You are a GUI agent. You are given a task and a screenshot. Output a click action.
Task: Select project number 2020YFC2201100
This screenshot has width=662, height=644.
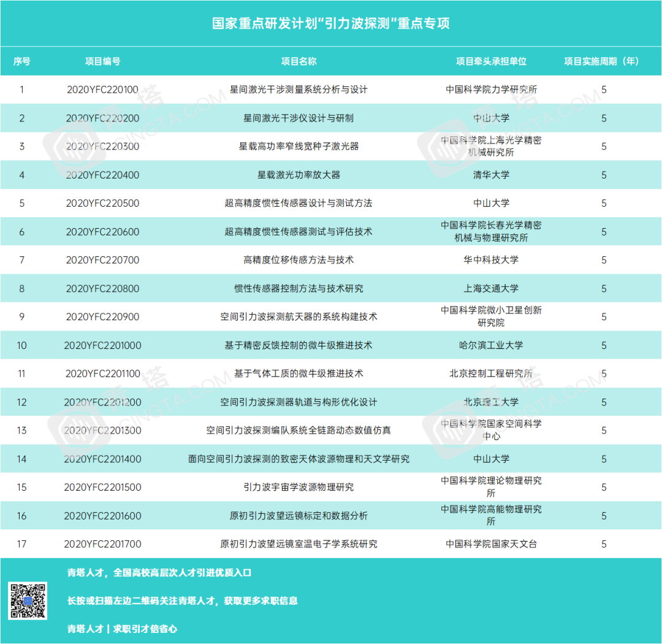click(x=102, y=374)
